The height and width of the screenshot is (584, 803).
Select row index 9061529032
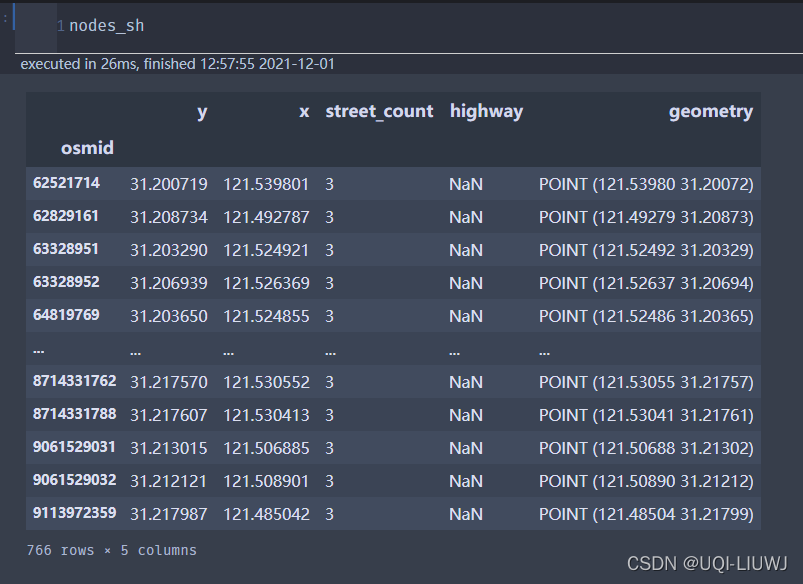[x=75, y=480]
